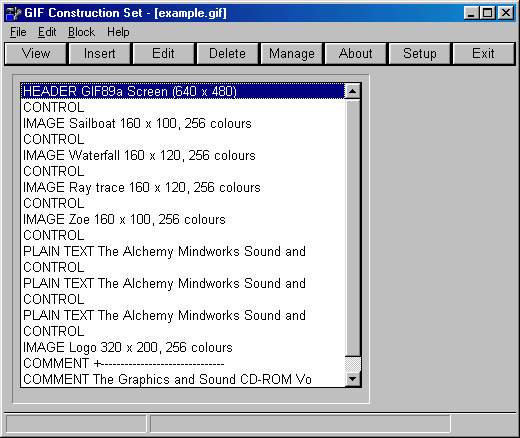Select the IMAGE Waterfall block entry
This screenshot has height=438, width=520.
(x=183, y=155)
